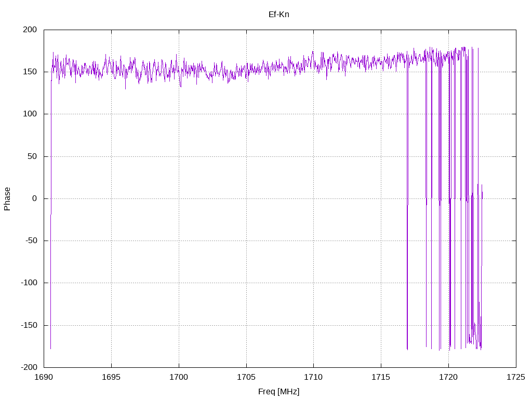Image resolution: width=532 pixels, height=399 pixels.
Task: Click the y-axis value "-200"
Action: [x=29, y=367]
